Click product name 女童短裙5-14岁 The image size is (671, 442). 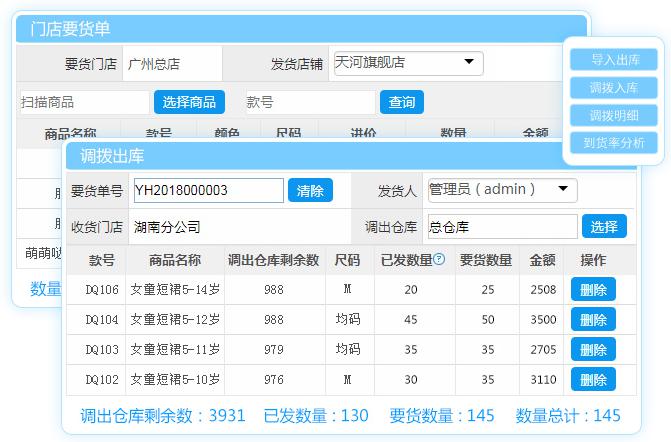tap(175, 290)
